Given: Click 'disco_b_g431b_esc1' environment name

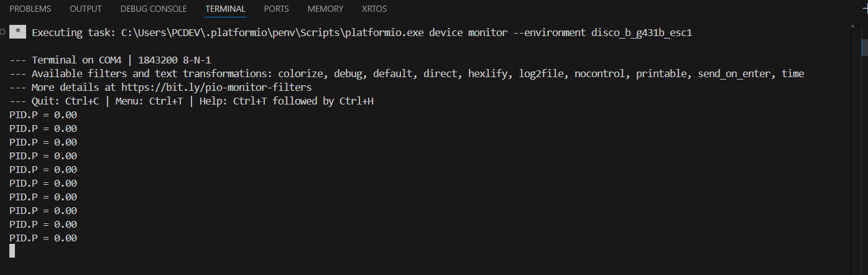Looking at the screenshot, I should click(x=642, y=33).
